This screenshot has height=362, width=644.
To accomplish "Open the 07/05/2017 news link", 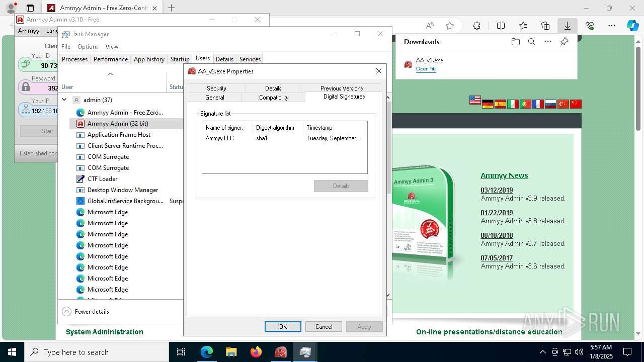I will click(497, 258).
